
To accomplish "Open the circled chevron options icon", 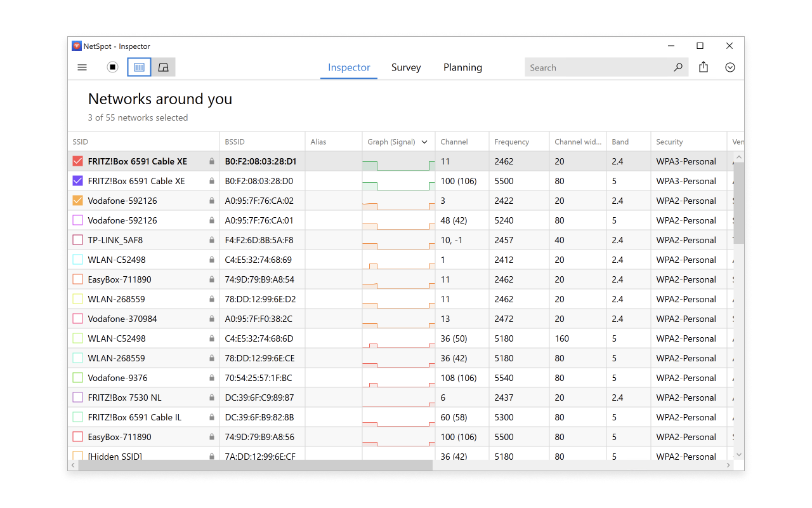I will (730, 67).
